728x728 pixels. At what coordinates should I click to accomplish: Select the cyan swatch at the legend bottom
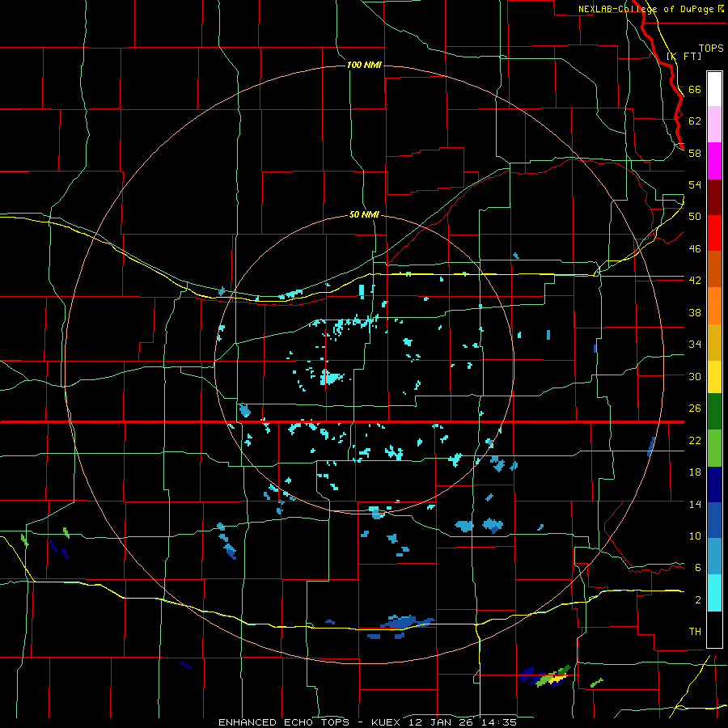[714, 593]
